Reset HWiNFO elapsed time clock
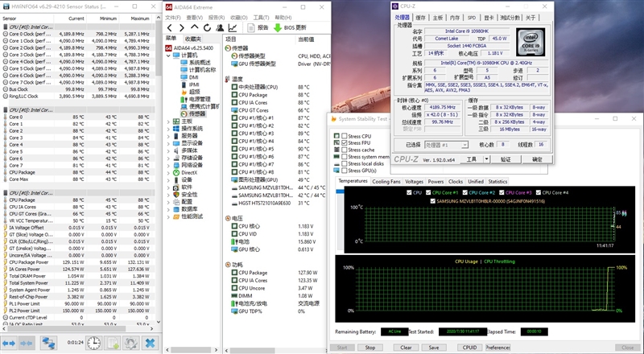The height and width of the screenshot is (354, 644). click(93, 343)
